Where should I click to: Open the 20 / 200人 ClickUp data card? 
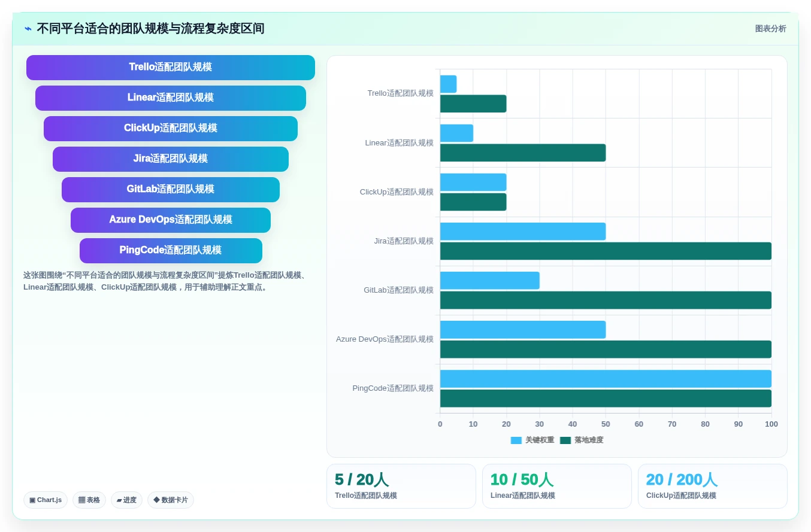(713, 486)
